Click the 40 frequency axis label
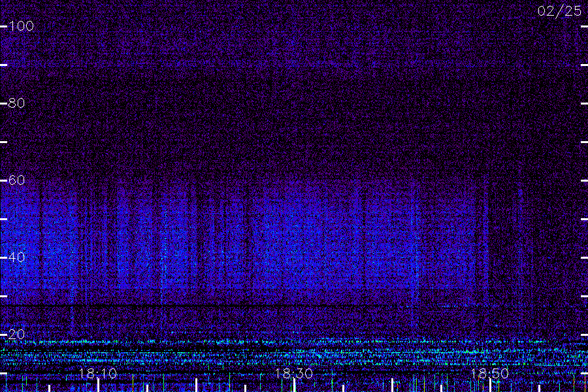 pyautogui.click(x=16, y=257)
